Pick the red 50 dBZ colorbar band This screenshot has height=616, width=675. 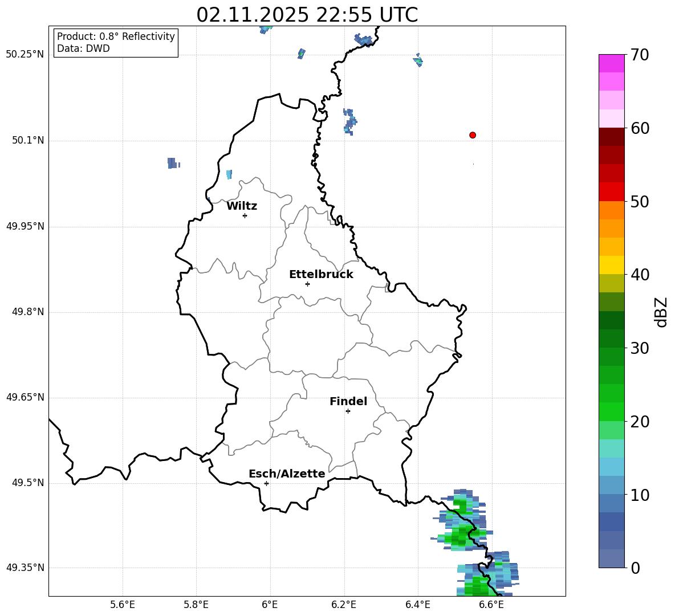[x=611, y=192]
